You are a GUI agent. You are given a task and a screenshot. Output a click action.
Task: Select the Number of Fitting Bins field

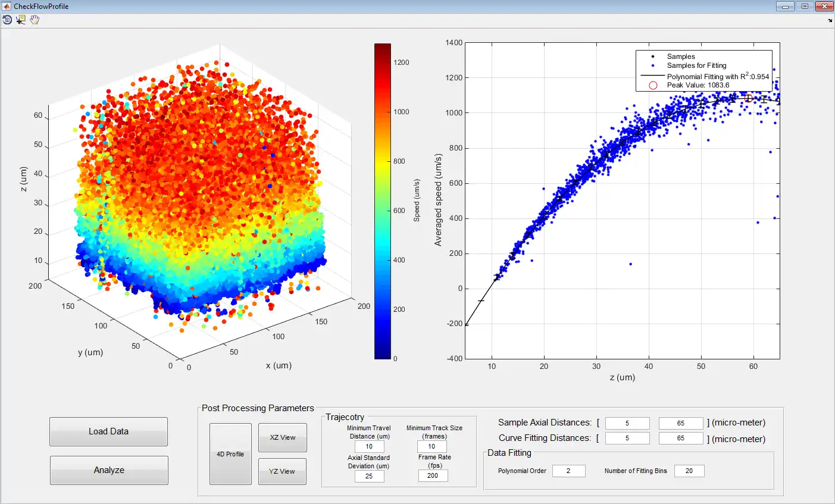click(x=689, y=471)
